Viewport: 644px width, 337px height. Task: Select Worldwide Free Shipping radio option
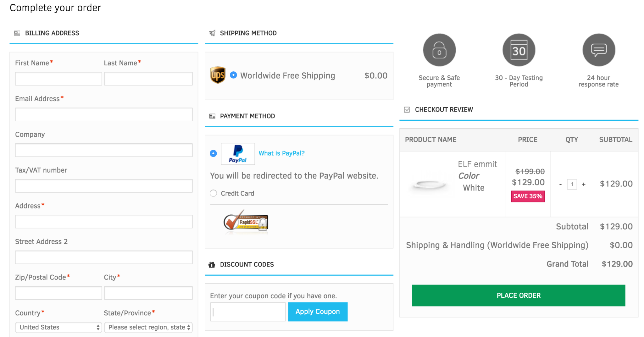[233, 75]
